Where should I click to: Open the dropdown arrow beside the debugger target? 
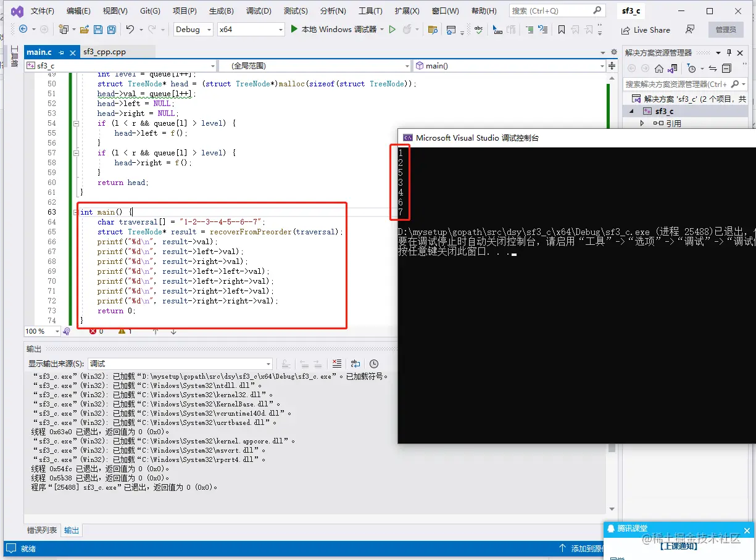click(382, 29)
